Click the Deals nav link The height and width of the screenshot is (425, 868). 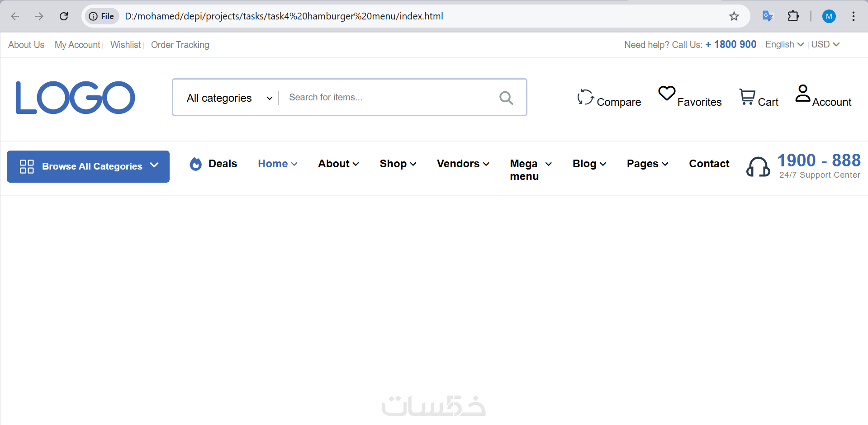point(223,164)
